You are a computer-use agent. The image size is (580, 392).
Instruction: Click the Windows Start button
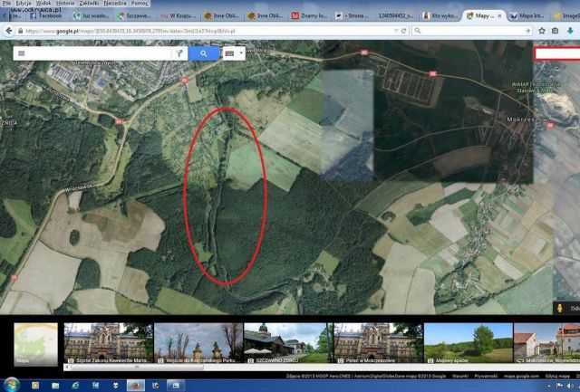(x=11, y=385)
